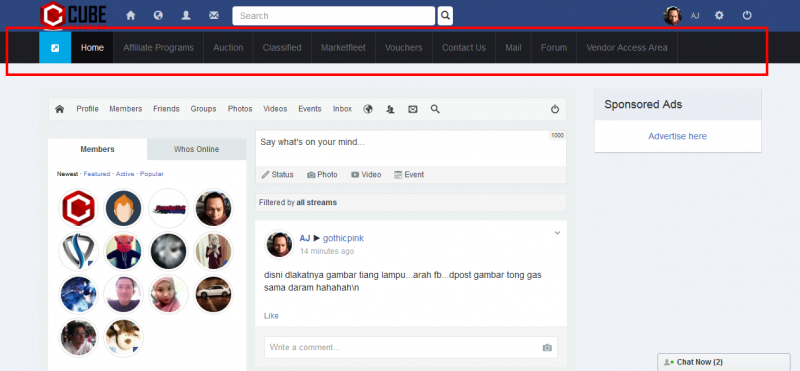Choose Event post type
Image resolution: width=800 pixels, height=371 pixels.
(x=409, y=175)
